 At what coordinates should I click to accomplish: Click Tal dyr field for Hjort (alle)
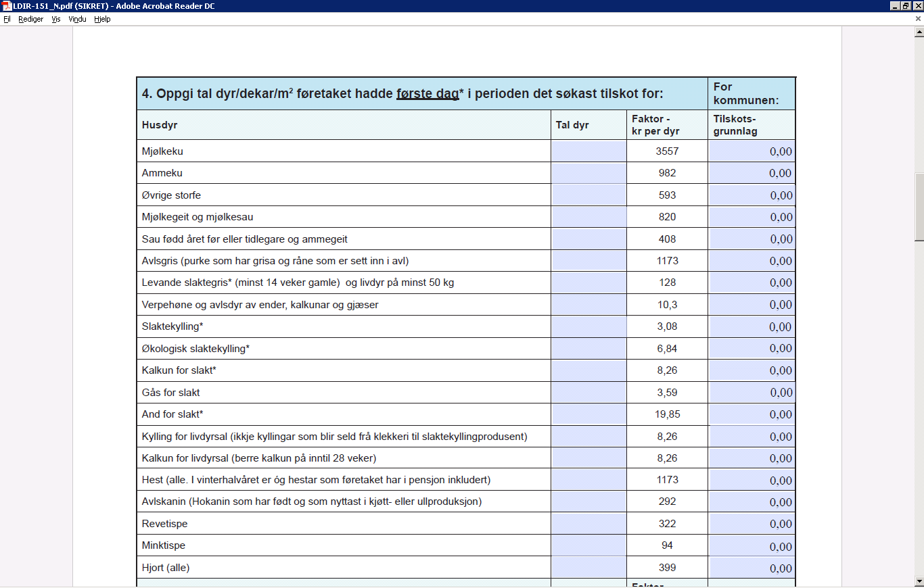point(588,568)
